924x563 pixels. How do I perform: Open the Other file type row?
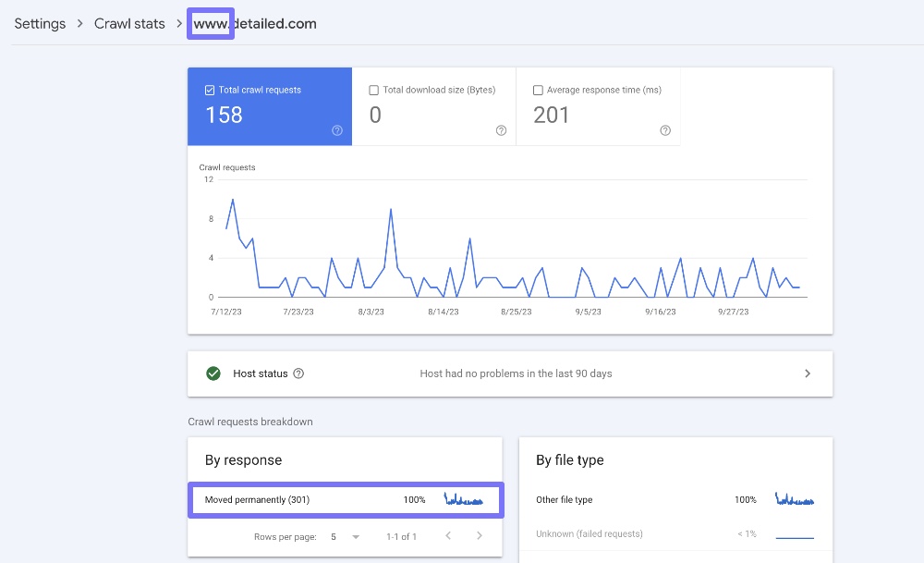(x=675, y=500)
